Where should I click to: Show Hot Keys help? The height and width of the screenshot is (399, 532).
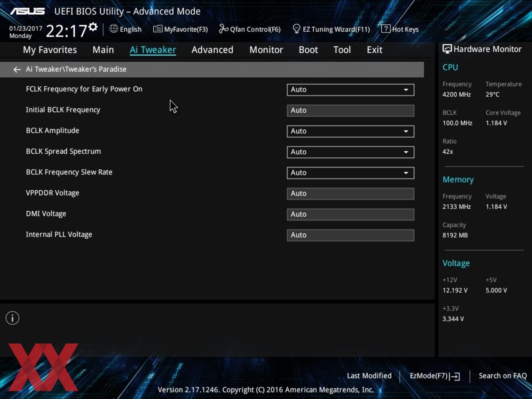(400, 29)
